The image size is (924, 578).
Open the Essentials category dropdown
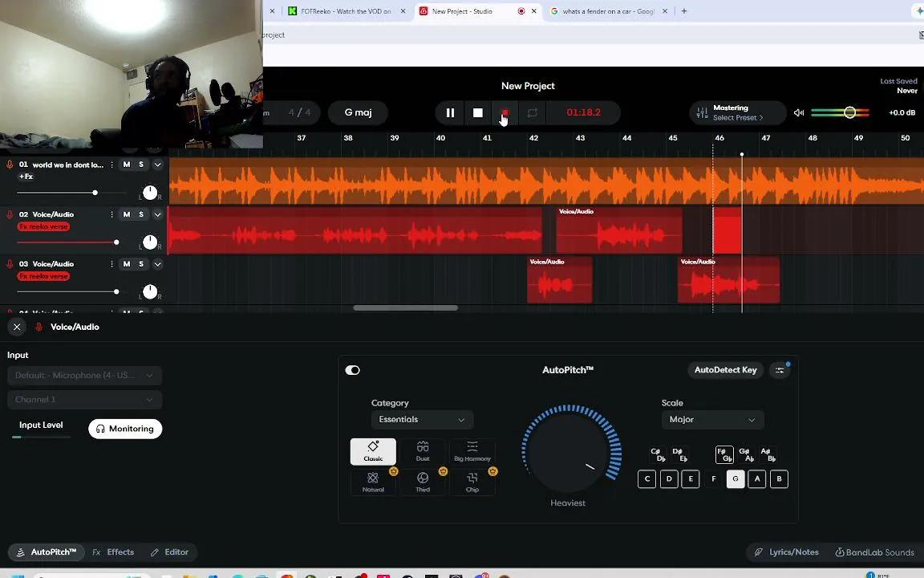coord(422,419)
